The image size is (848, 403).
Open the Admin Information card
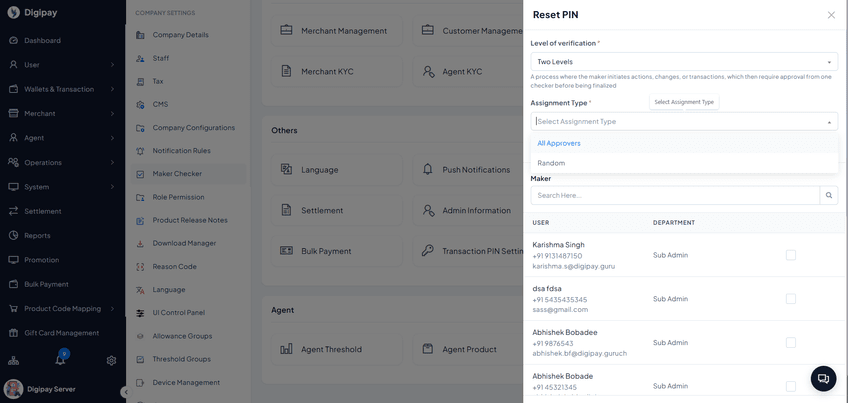(x=468, y=210)
